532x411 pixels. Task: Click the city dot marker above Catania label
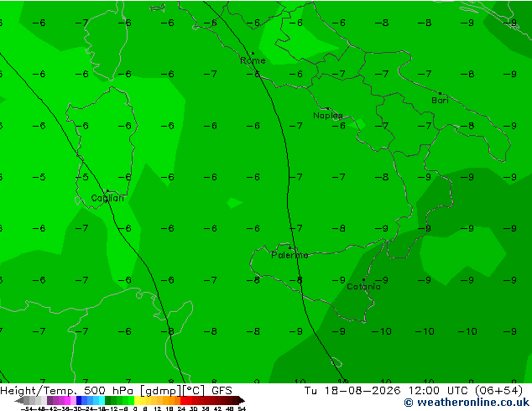(363, 279)
